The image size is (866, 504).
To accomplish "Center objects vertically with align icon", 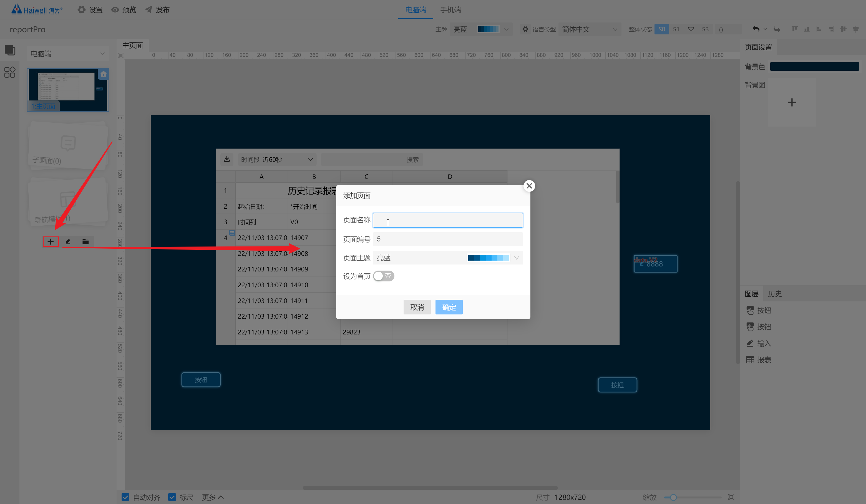I will tap(843, 29).
